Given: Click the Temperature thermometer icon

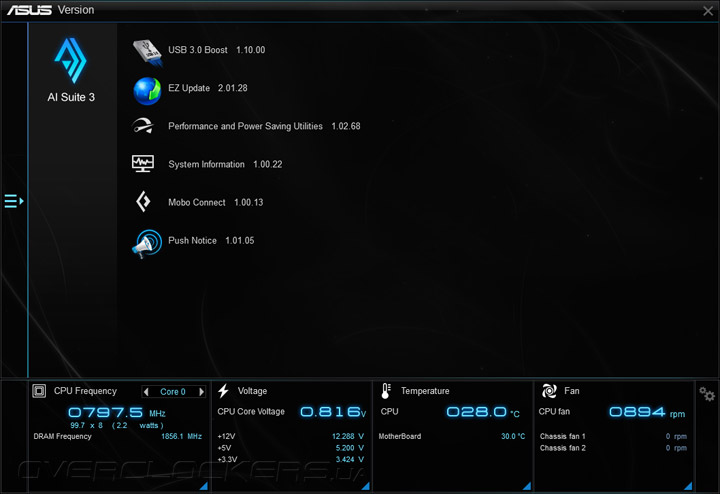Looking at the screenshot, I should 386,391.
